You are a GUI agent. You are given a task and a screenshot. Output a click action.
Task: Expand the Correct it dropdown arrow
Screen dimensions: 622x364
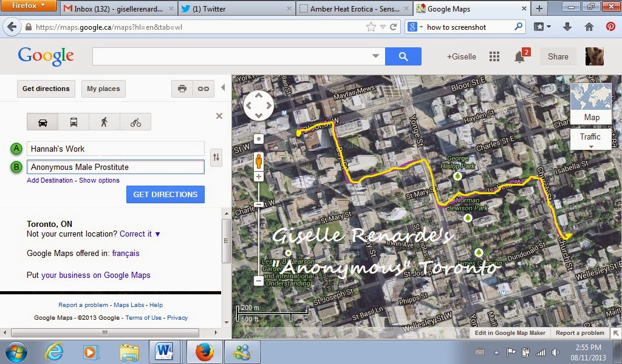coord(157,235)
